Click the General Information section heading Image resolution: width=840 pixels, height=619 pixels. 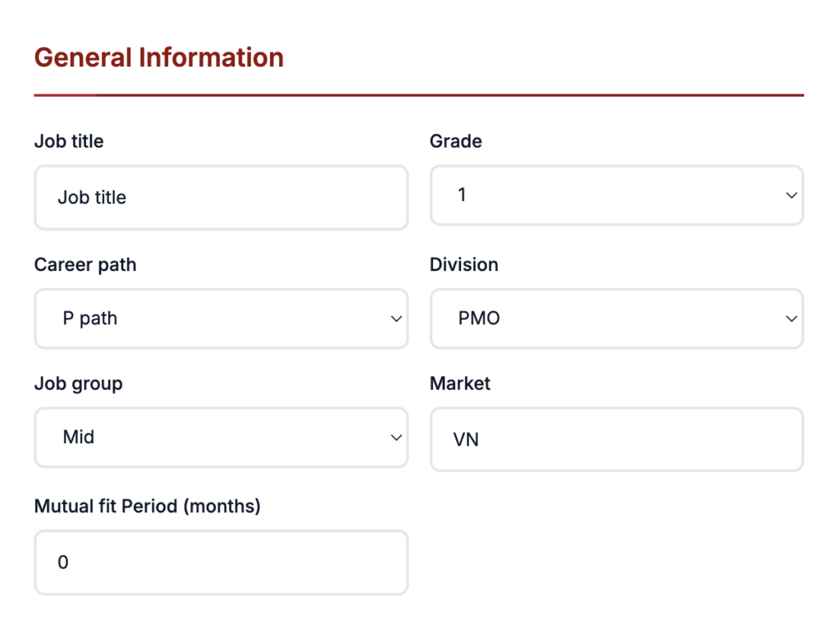coord(159,57)
